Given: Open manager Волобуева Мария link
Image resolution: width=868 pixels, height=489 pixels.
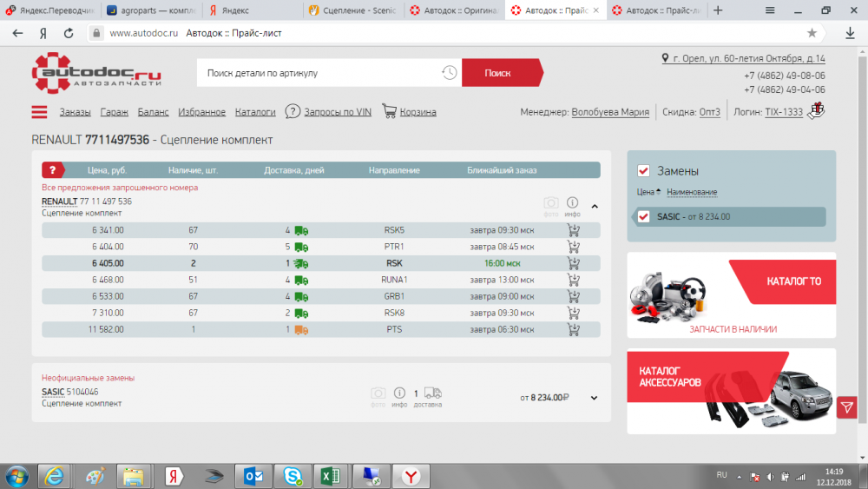Looking at the screenshot, I should [x=610, y=112].
